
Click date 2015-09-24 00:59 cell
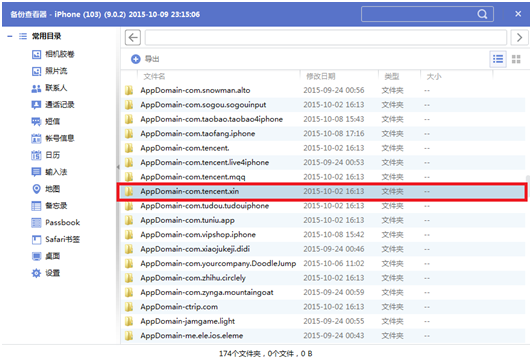point(334,292)
